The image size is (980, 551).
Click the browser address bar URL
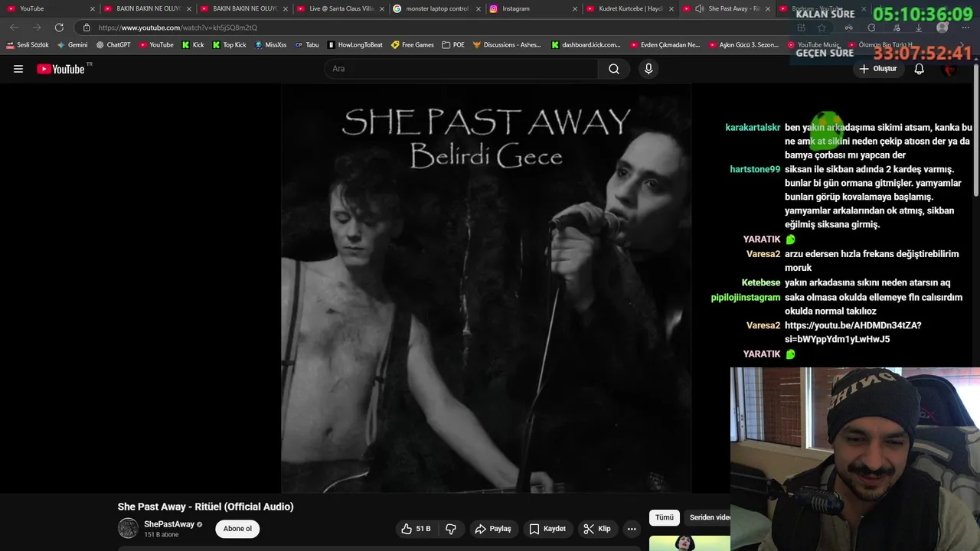[178, 28]
